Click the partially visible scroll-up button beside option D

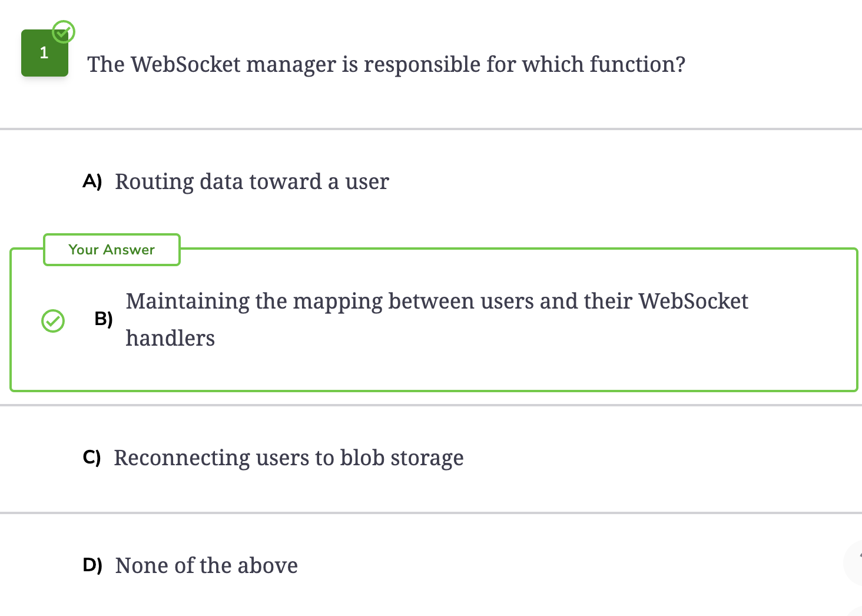coord(854,563)
